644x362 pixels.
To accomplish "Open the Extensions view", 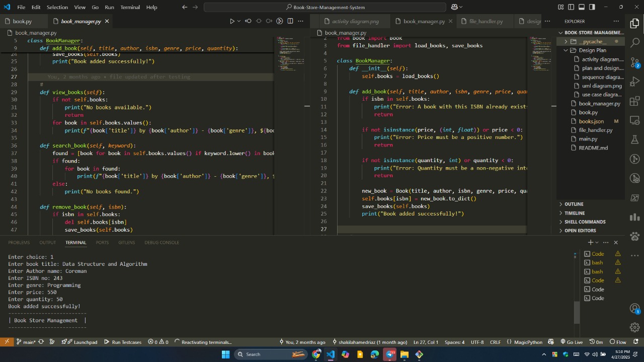I will 634,101.
